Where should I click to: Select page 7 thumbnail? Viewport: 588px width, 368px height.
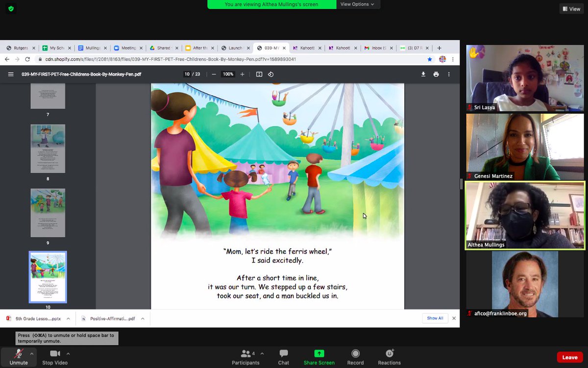(48, 96)
